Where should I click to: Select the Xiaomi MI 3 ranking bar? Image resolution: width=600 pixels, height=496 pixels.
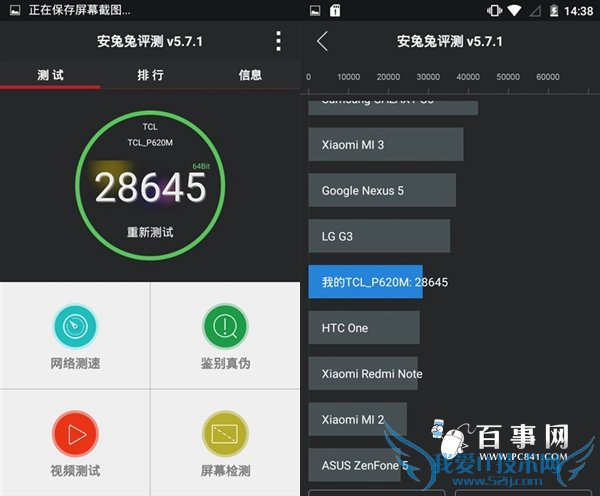point(386,144)
